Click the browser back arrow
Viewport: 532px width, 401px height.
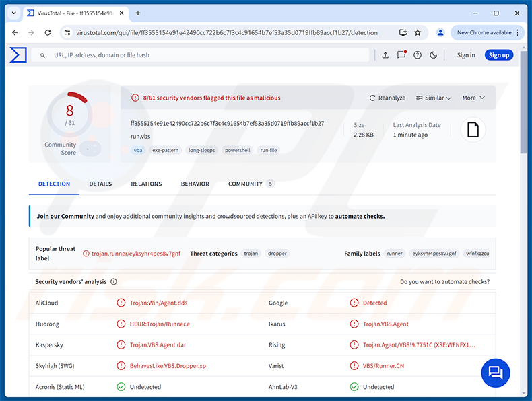point(15,32)
